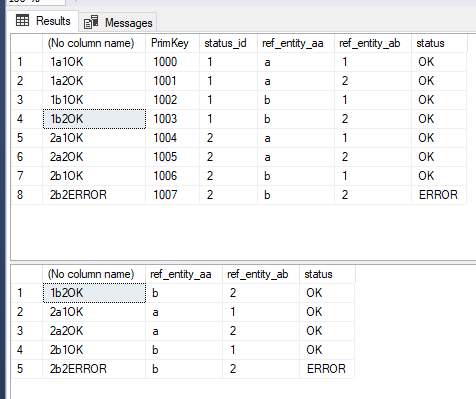Viewport: 476px width, 399px height.
Task: Open the Messages tab
Action: tap(118, 23)
